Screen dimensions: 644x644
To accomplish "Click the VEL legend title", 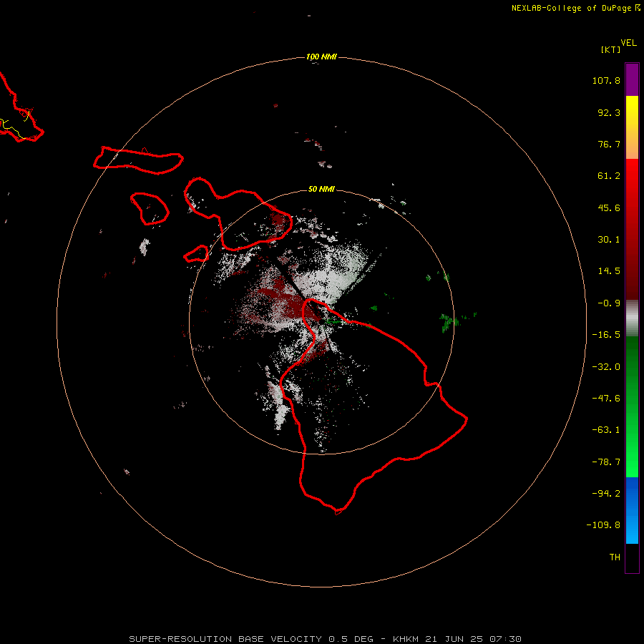I will (x=629, y=43).
